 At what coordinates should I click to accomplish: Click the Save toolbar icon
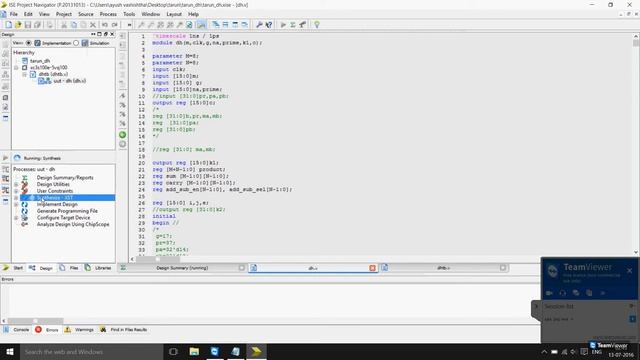[28, 25]
